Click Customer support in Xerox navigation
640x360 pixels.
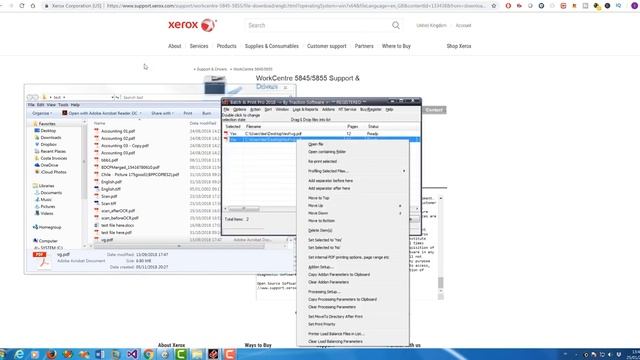(327, 46)
